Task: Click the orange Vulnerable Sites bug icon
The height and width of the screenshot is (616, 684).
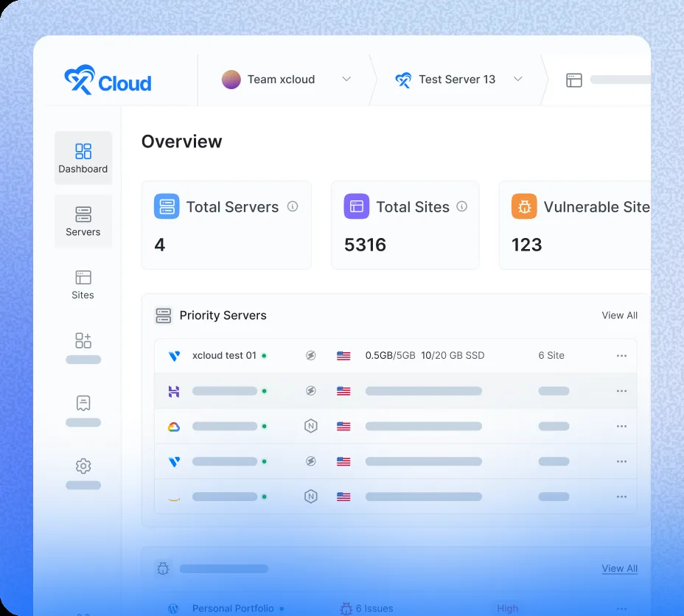Action: pyautogui.click(x=524, y=206)
